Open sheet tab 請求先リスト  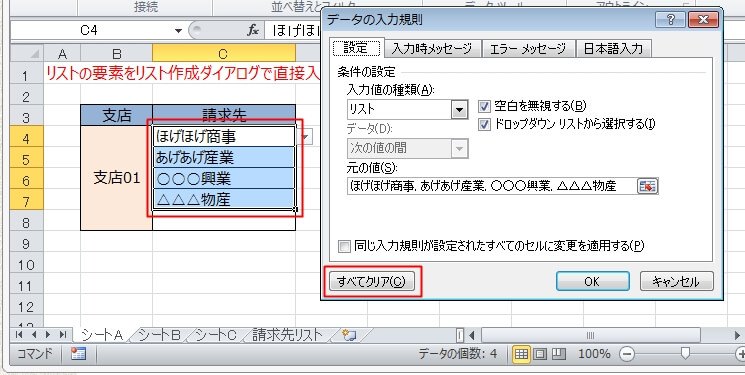[x=287, y=335]
